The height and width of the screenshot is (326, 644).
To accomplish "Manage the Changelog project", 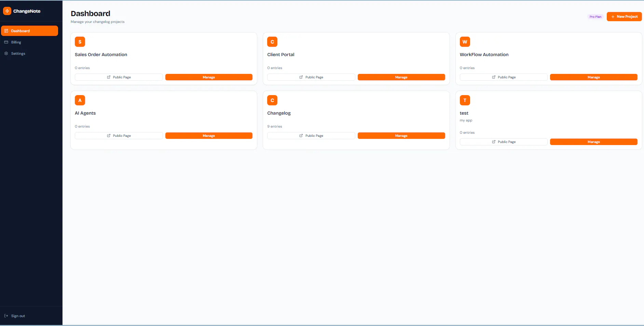I will coord(401,136).
